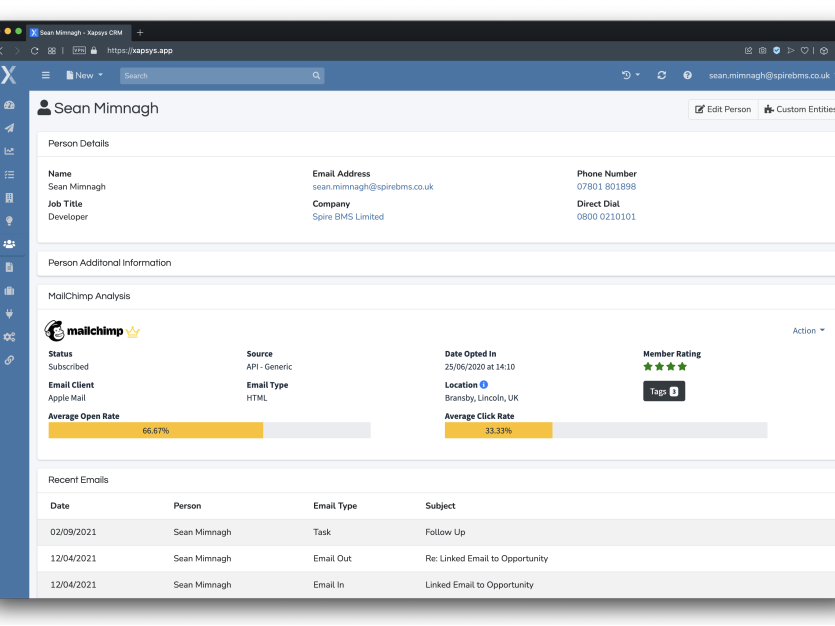
Task: Click the Sean Mimnagh page heading
Action: (x=106, y=108)
